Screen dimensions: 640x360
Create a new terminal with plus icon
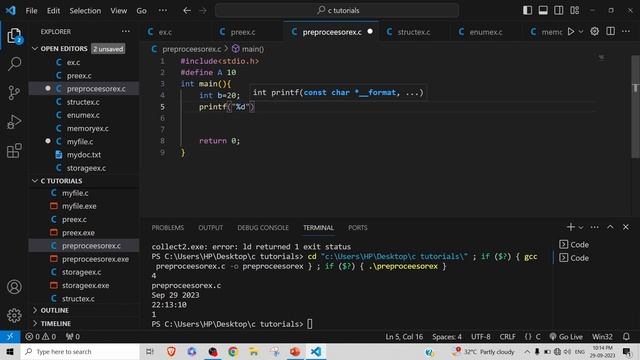coord(571,227)
